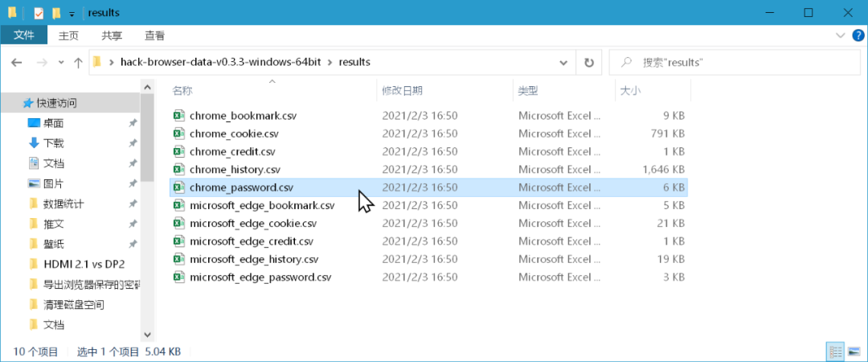The image size is (868, 362).
Task: Expand the ribbon with the chevron
Action: [841, 35]
